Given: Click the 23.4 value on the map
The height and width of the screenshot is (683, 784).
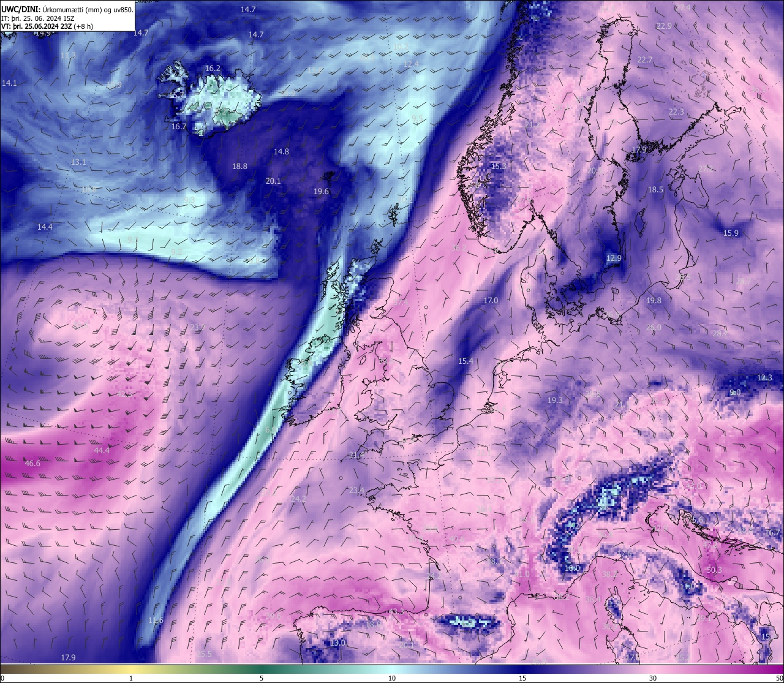Looking at the screenshot, I should (x=356, y=490).
